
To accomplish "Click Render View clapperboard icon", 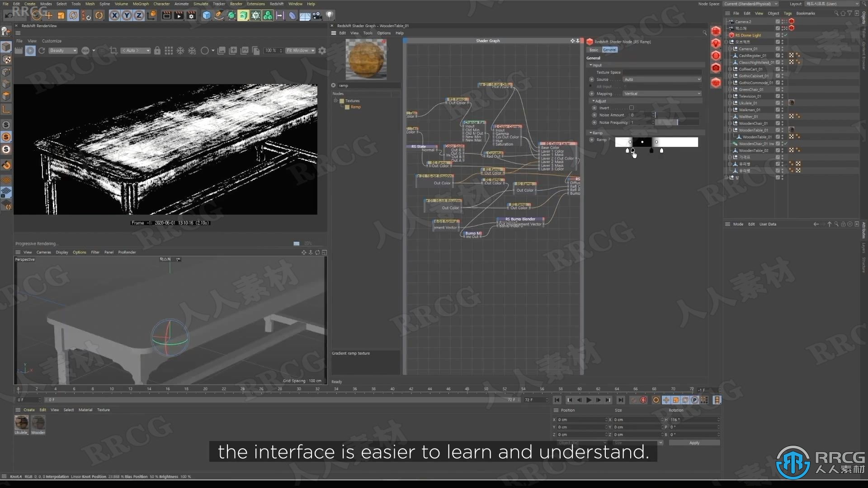I will (166, 16).
